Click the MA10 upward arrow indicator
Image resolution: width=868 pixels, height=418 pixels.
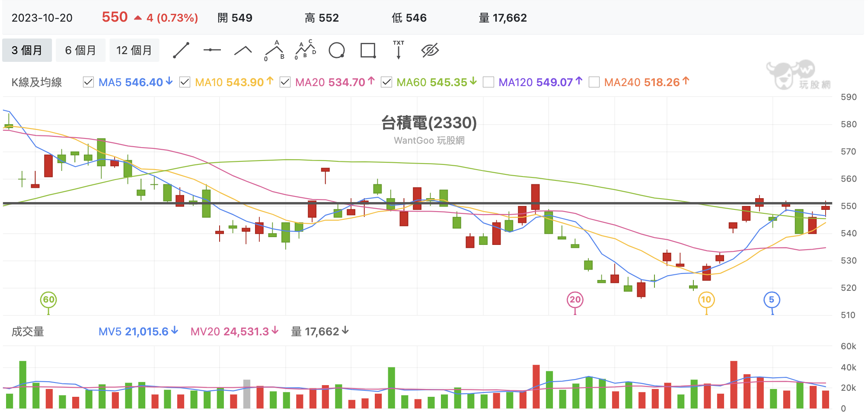[269, 80]
